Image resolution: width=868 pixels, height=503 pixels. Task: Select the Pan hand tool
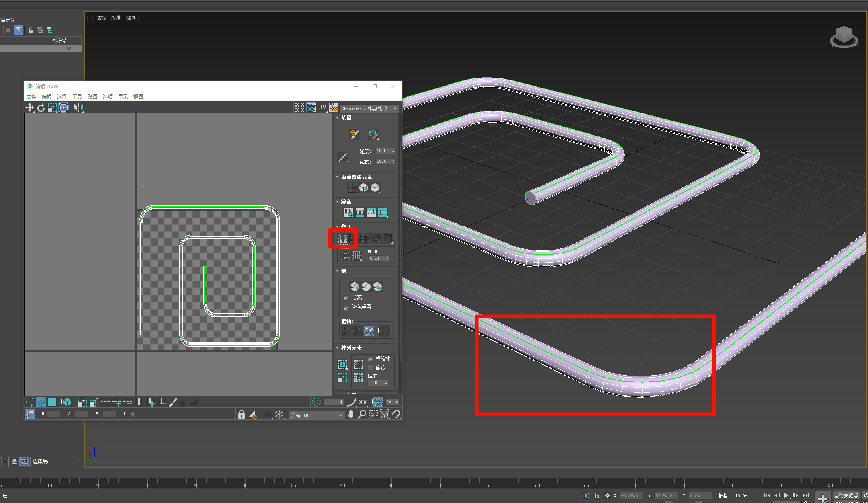coord(351,414)
